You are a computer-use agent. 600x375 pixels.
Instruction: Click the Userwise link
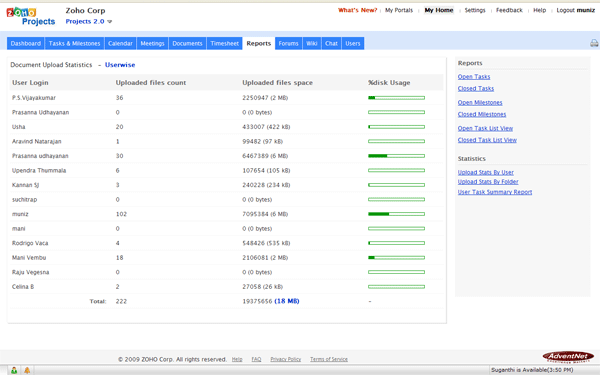(x=120, y=65)
